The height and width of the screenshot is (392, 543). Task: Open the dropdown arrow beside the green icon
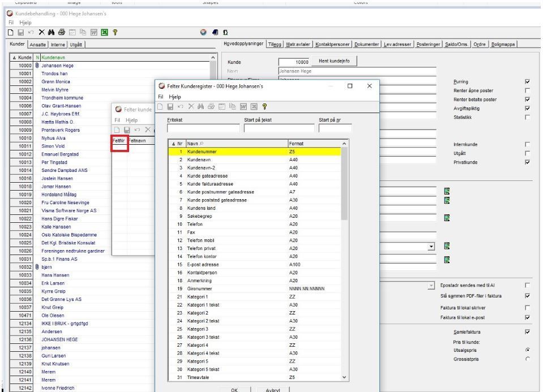tap(431, 247)
